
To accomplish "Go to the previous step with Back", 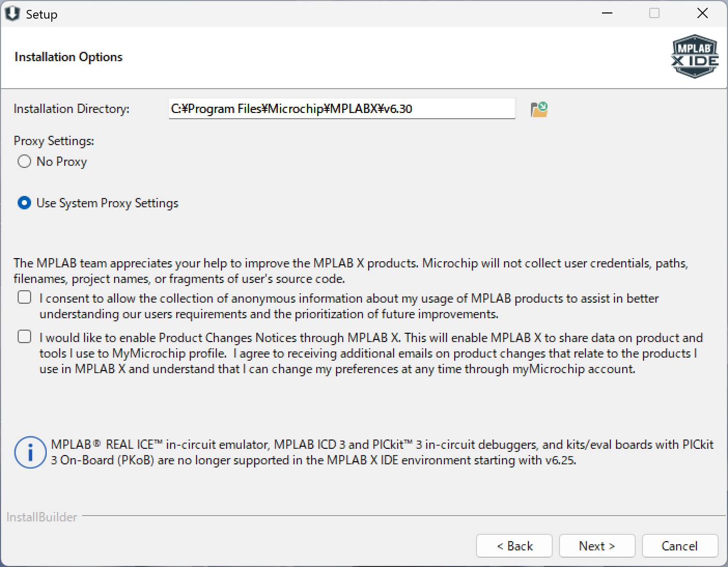I will click(x=514, y=546).
